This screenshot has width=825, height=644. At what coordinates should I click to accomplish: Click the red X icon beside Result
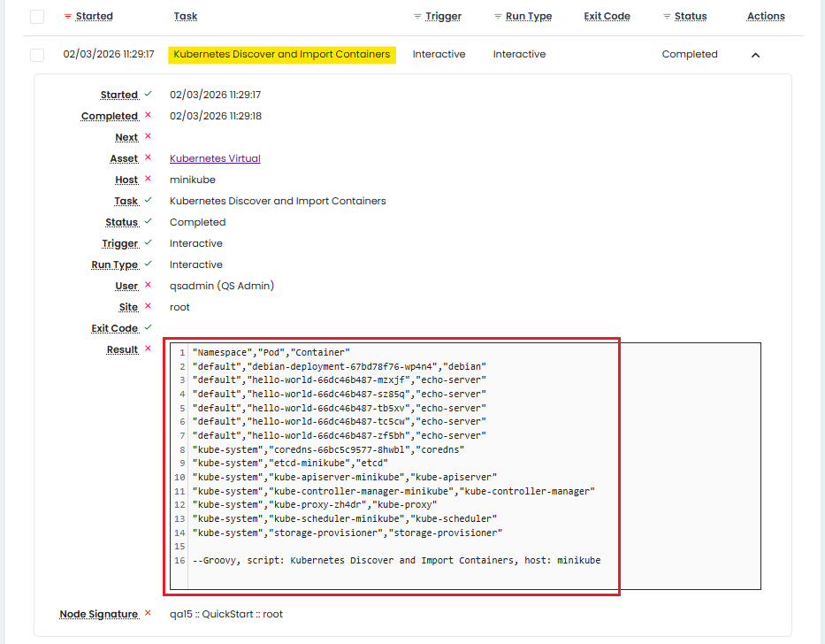(x=148, y=349)
